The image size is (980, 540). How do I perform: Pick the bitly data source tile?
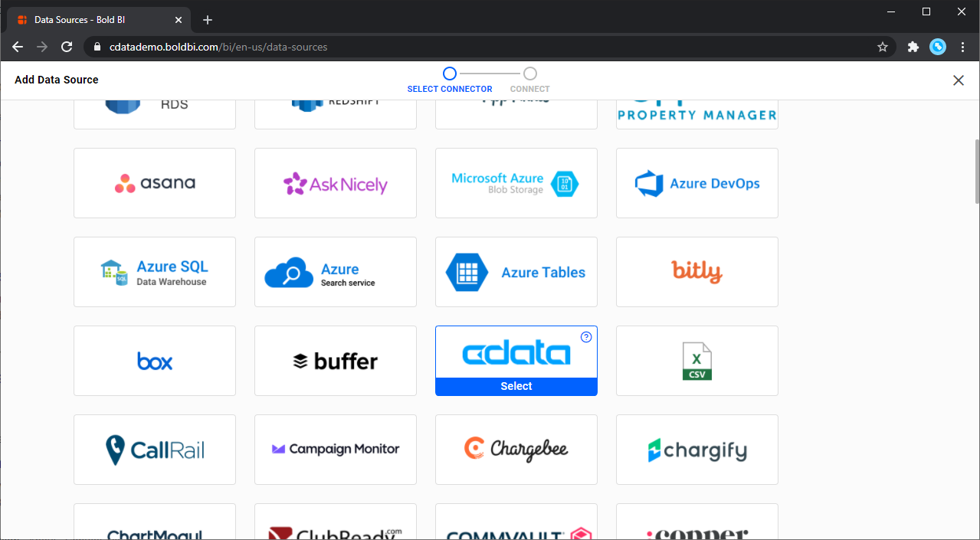tap(697, 272)
